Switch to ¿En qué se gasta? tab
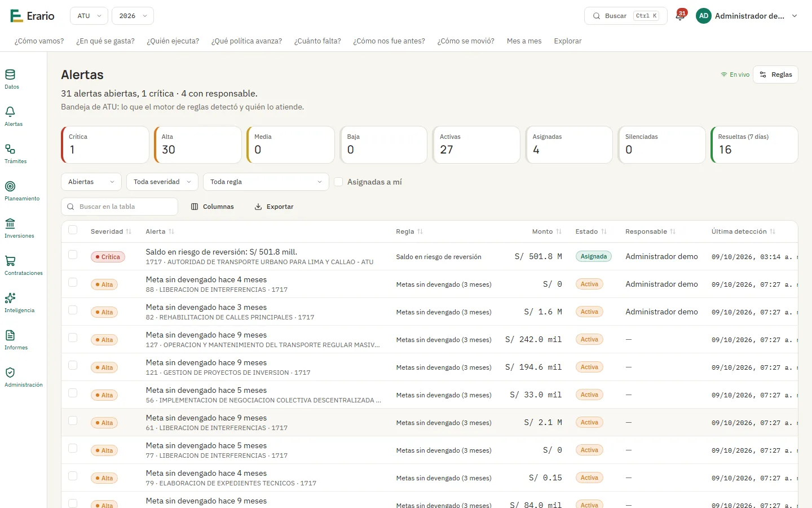812x508 pixels. [105, 41]
